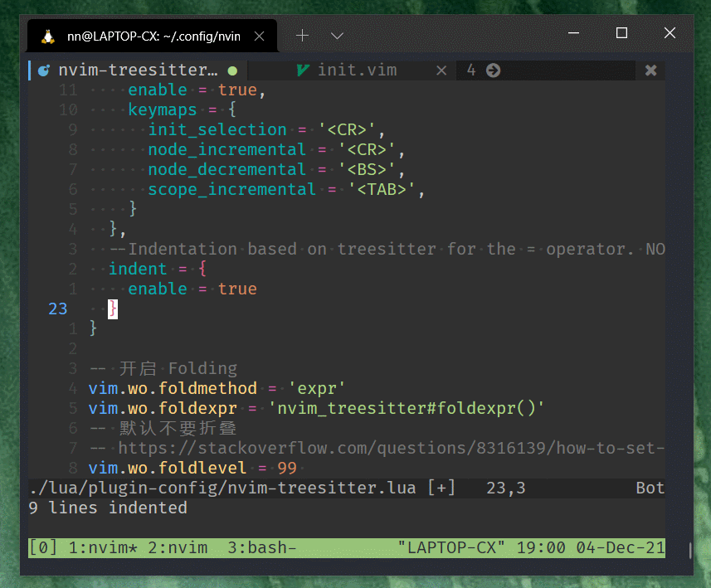Click the highlighted line number 23

(57, 308)
